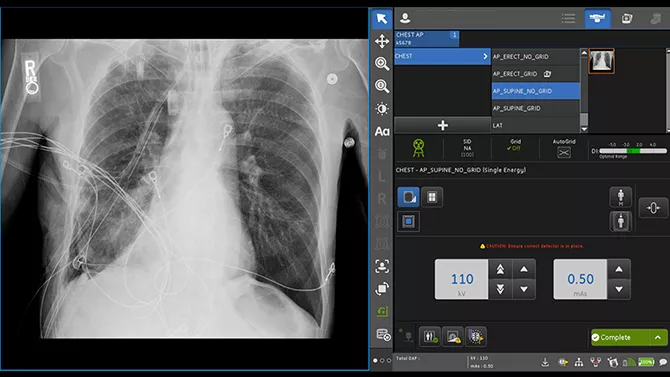Screen dimensions: 670x377
Task: Add a new view with plus button
Action: point(443,125)
